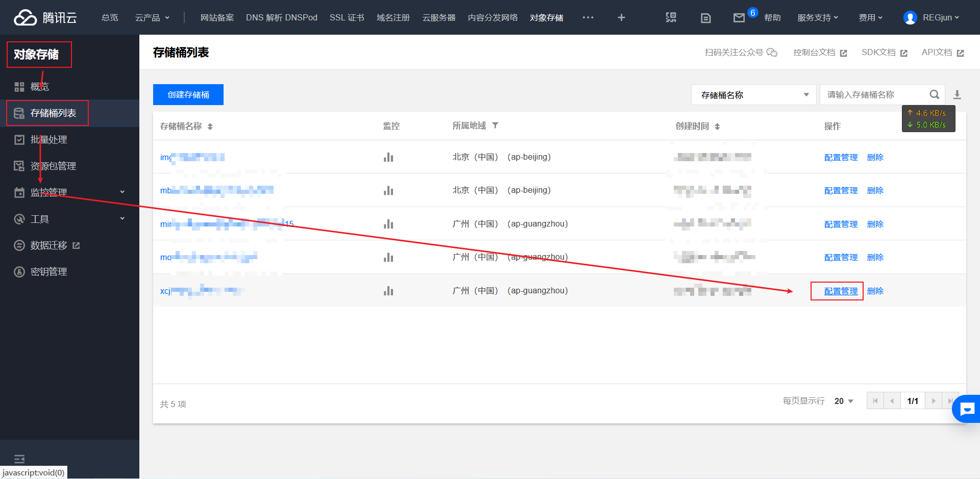The image size is (980, 479).
Task: Filter by region funnel icon
Action: tap(495, 125)
